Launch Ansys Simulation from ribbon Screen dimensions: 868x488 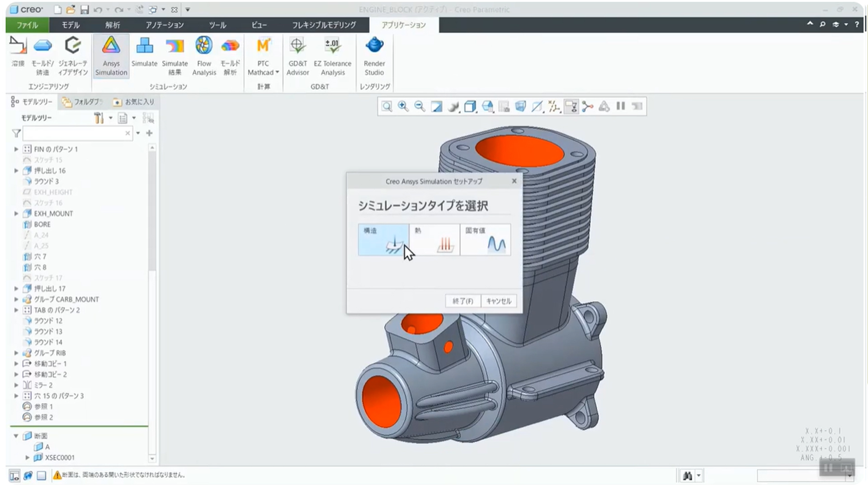pyautogui.click(x=111, y=56)
